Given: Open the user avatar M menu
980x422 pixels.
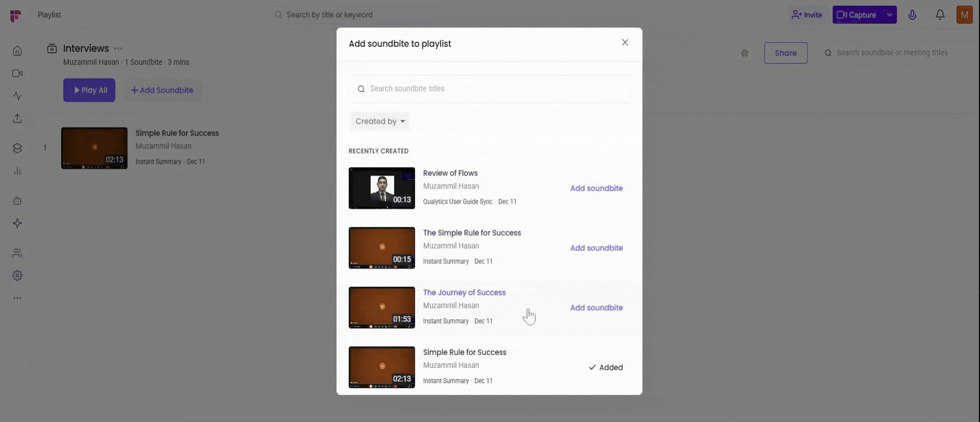Looking at the screenshot, I should coord(964,15).
